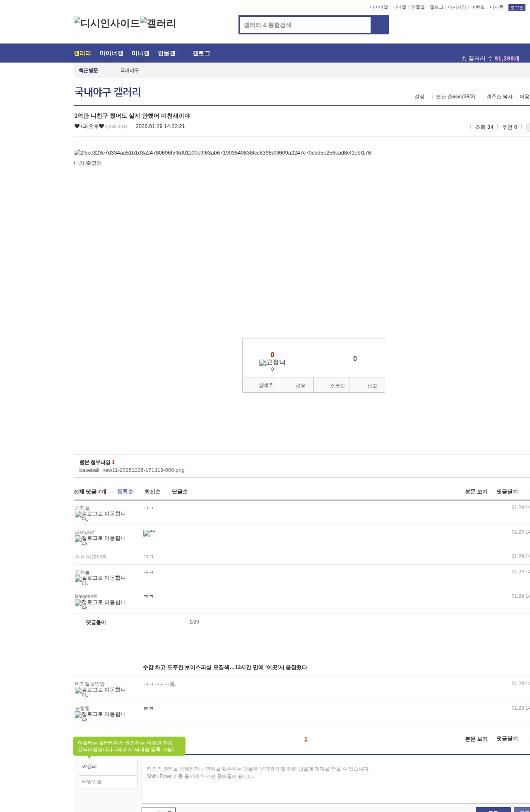This screenshot has height=812, width=530.
Task: Sort comments by 최신순
Action: click(x=152, y=492)
